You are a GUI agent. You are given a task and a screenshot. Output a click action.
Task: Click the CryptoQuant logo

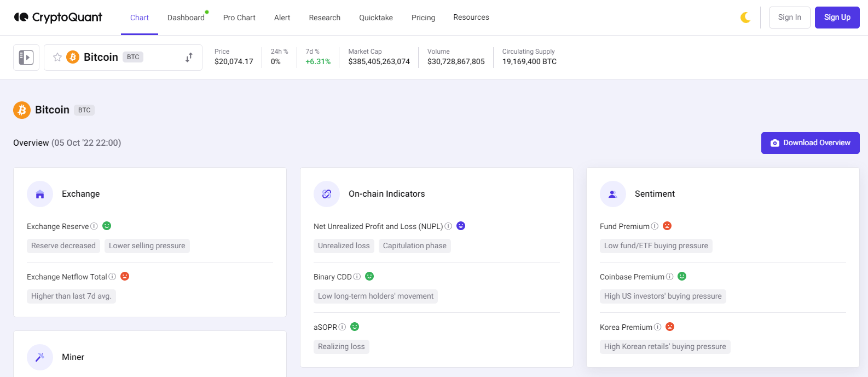[x=58, y=18]
